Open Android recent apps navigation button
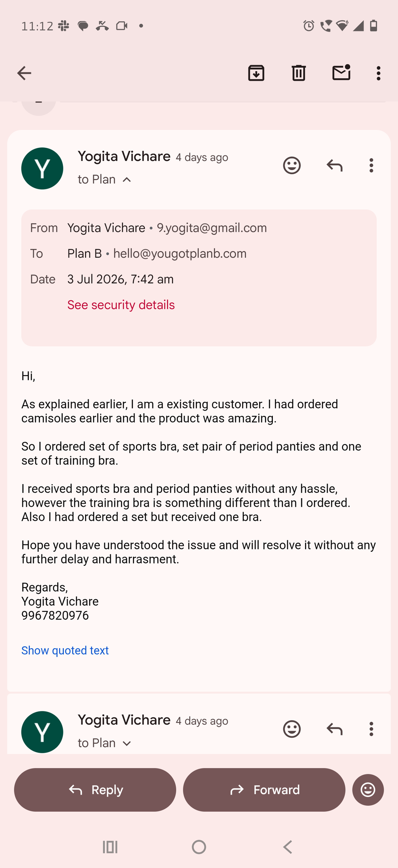Image resolution: width=398 pixels, height=868 pixels. coord(110,847)
